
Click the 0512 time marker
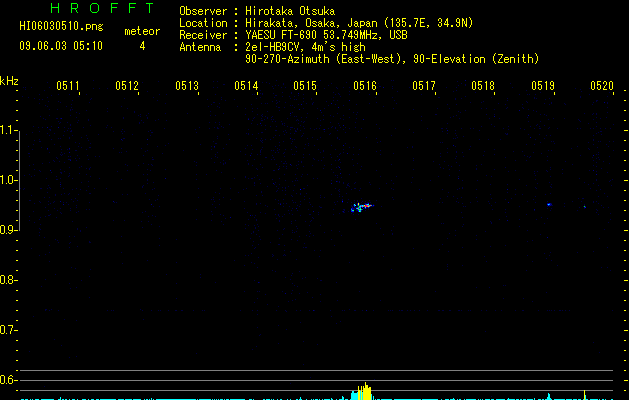(x=126, y=86)
